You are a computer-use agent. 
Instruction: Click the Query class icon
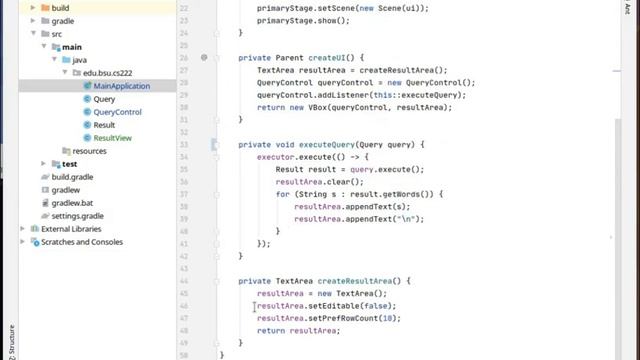87,99
